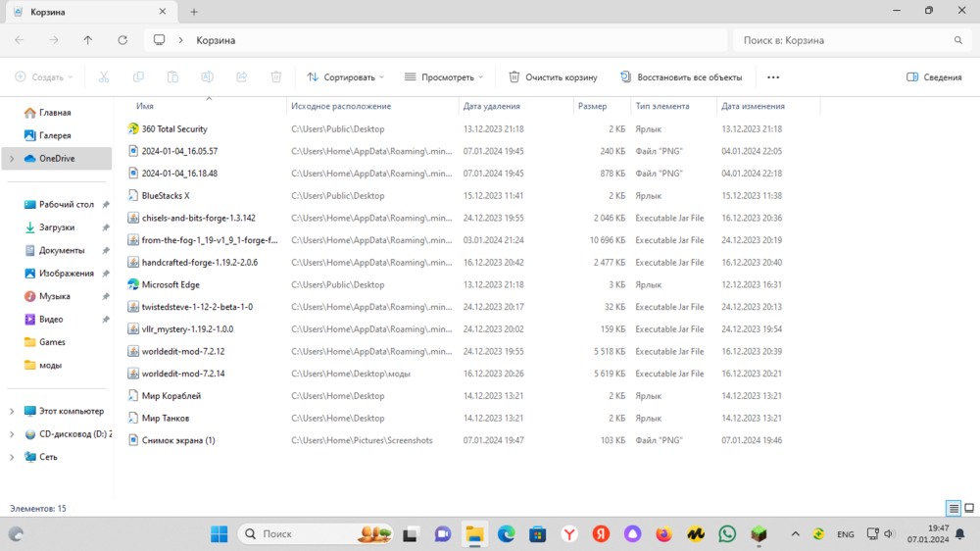Open Microsoft Store from taskbar
Viewport: 980px width, 551px height.
(537, 534)
